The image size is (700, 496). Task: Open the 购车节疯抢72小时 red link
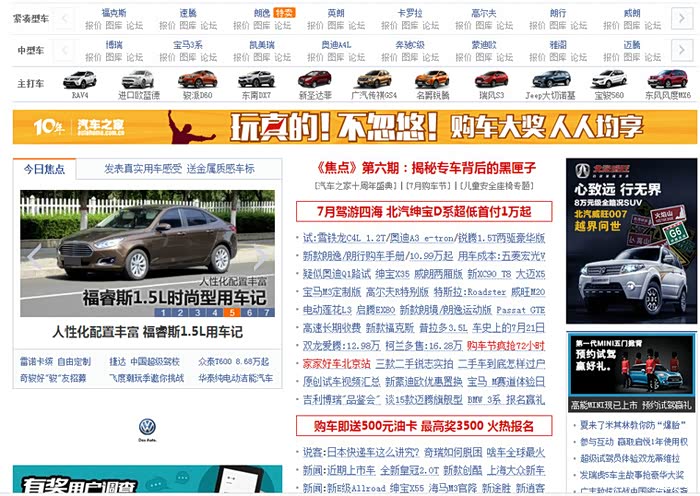pyautogui.click(x=506, y=346)
